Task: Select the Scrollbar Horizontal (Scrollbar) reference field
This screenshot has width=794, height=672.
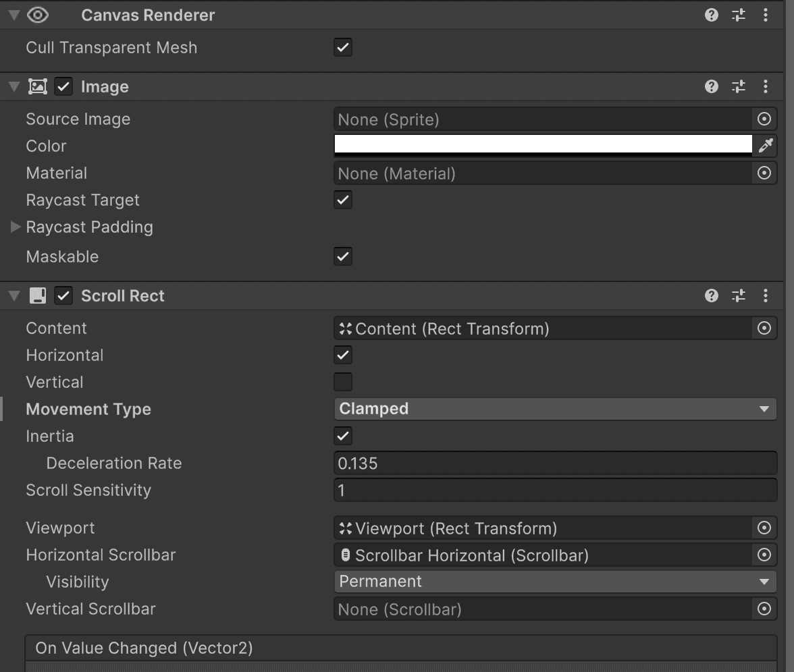Action: point(543,555)
